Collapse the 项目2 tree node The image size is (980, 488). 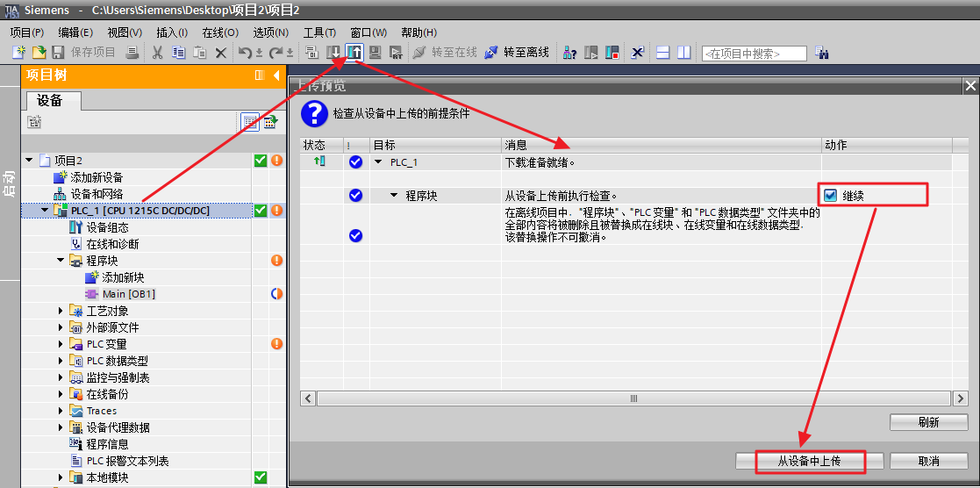(x=29, y=161)
